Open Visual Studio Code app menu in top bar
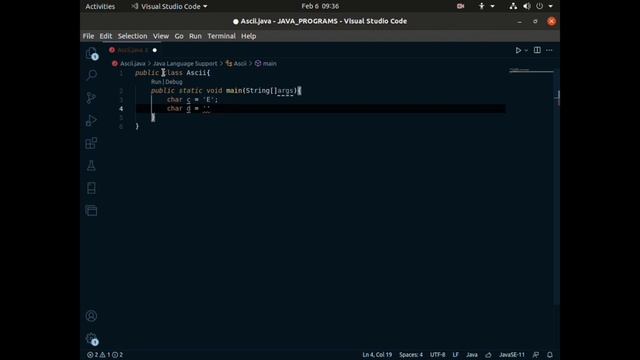The height and width of the screenshot is (360, 640). (x=169, y=7)
